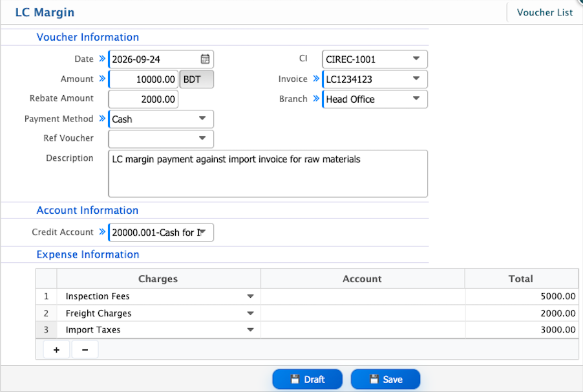Click the floppy disk icon on Draft button

click(x=295, y=379)
